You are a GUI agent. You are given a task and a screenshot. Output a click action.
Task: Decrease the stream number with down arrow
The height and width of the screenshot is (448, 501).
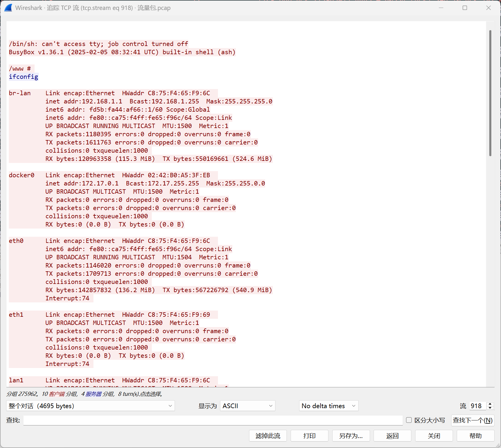coord(490,408)
